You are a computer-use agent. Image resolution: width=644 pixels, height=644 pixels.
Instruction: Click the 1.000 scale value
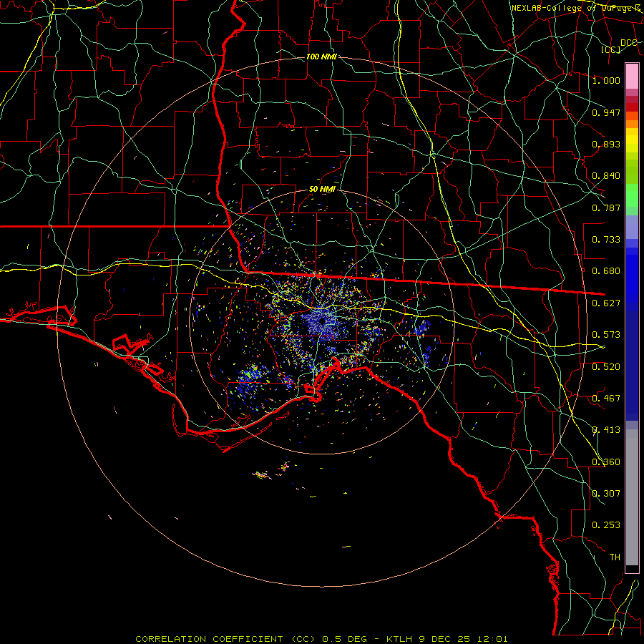(606, 80)
